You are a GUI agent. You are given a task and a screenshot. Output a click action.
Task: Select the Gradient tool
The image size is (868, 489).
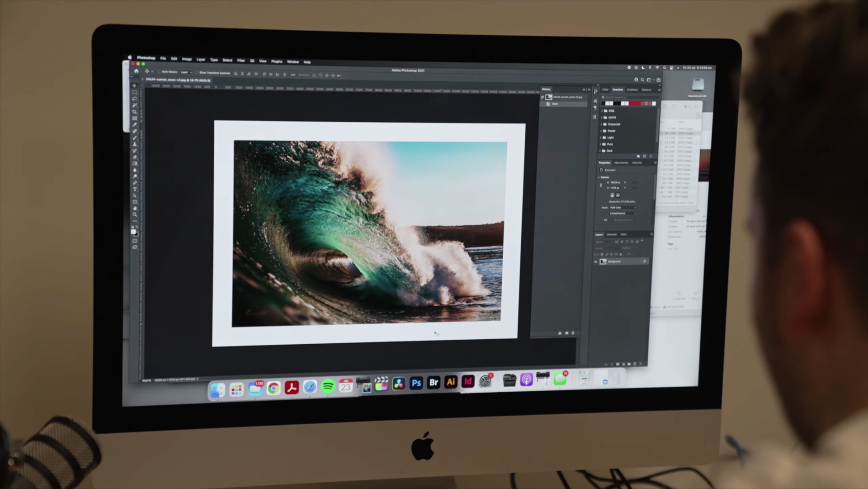[x=134, y=163]
